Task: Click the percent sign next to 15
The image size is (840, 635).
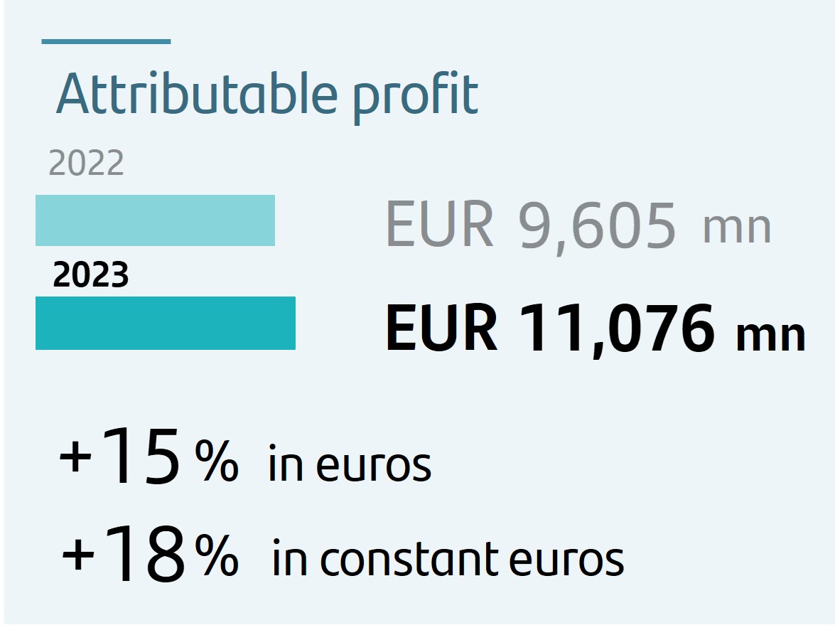Action: [217, 460]
